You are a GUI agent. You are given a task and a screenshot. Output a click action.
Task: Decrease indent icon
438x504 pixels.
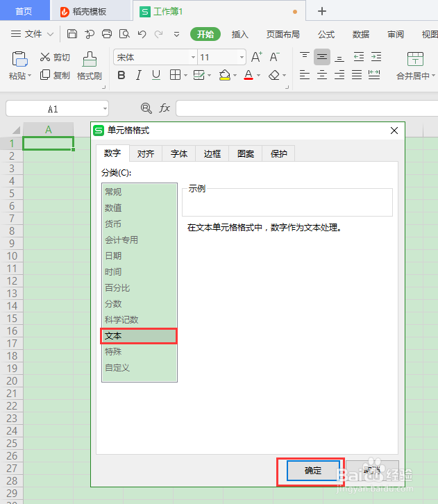[358, 57]
